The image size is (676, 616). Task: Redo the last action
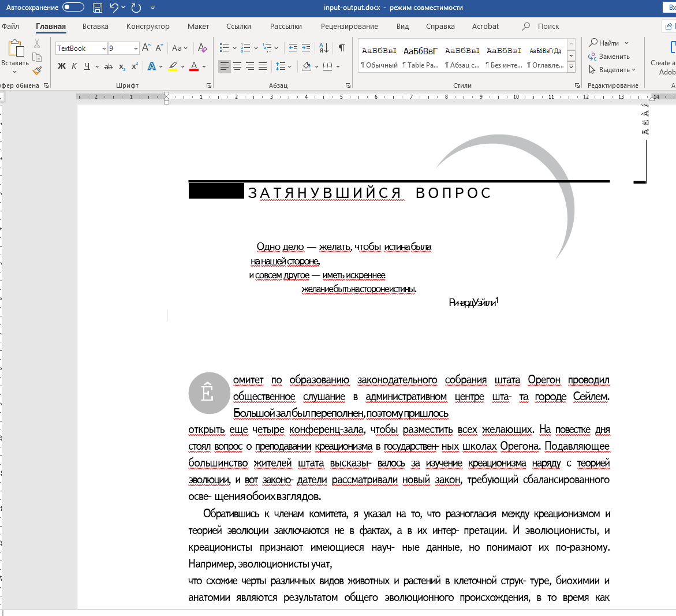tap(136, 8)
